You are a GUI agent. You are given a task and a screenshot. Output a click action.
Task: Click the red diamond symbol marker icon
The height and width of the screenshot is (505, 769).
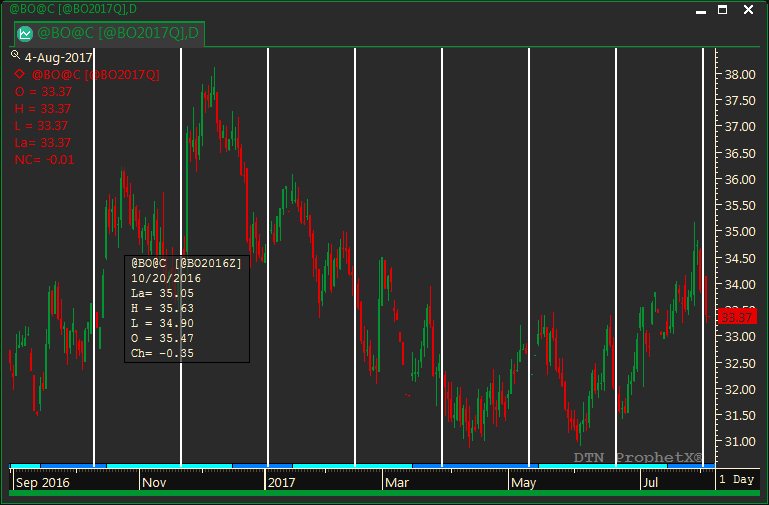(20, 74)
